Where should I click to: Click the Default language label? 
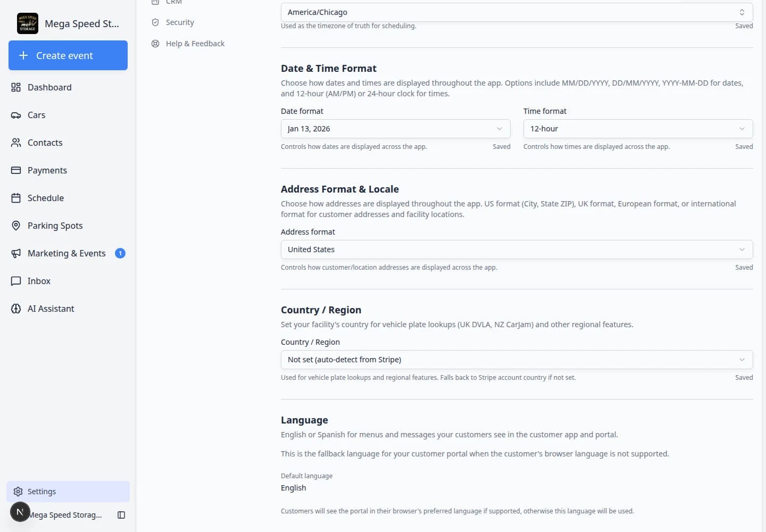306,476
